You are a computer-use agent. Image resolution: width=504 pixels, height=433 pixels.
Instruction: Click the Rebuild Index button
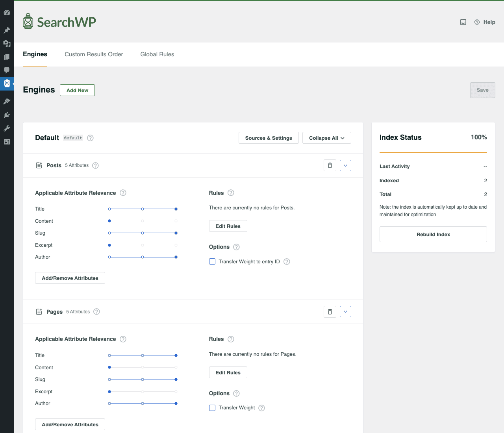pos(433,234)
